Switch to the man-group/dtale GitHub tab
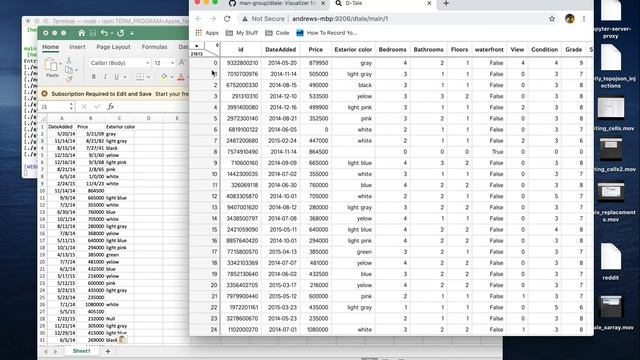Image resolution: width=640 pixels, height=360 pixels. 276,3
